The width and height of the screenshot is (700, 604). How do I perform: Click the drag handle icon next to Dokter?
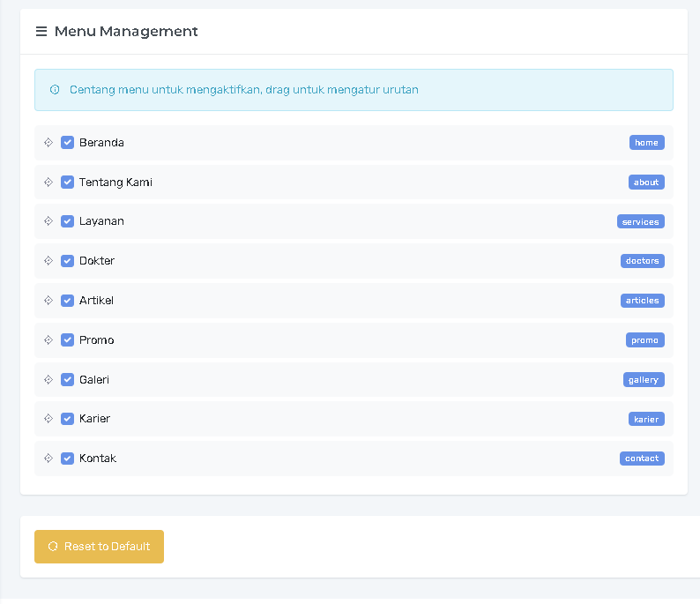pyautogui.click(x=48, y=261)
